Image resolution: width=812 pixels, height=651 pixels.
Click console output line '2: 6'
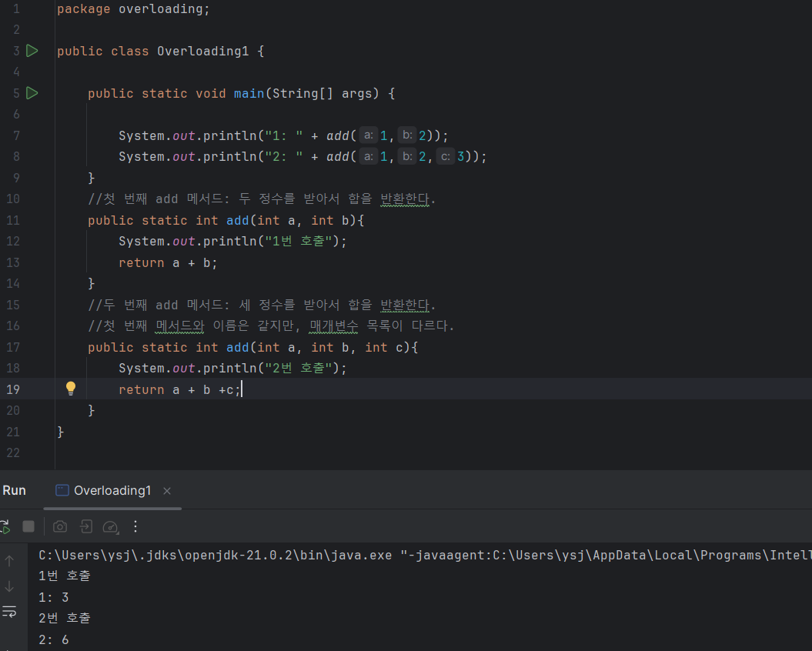53,639
